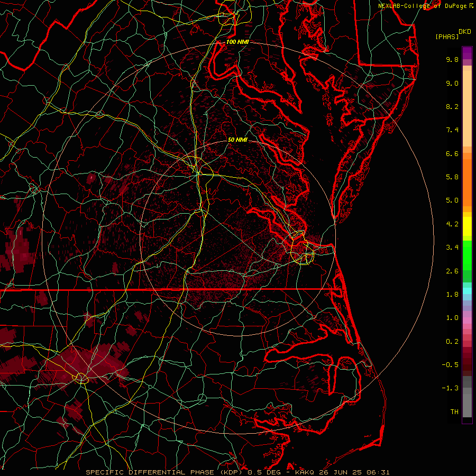Click the Specific Differential Phase caption text
Viewport: 476px width, 476px height.
pyautogui.click(x=237, y=472)
